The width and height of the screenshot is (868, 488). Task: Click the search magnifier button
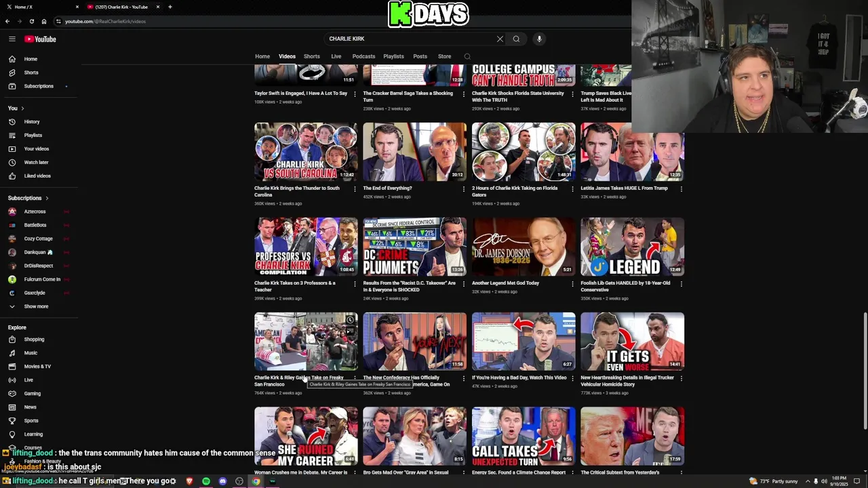[516, 39]
